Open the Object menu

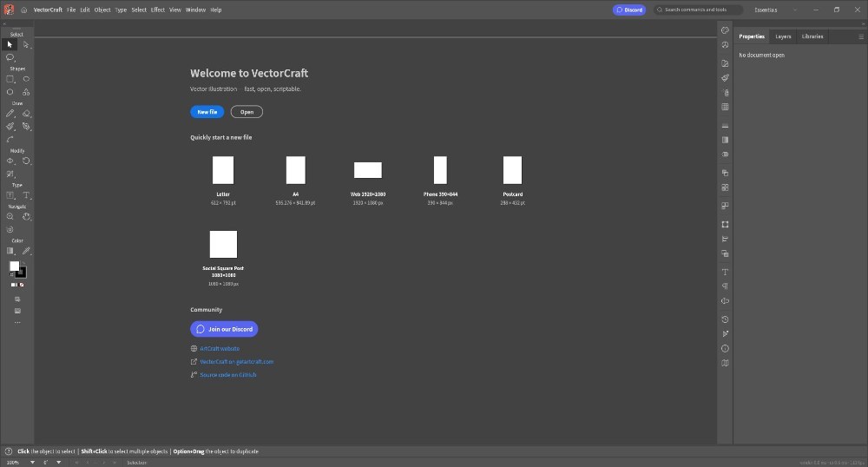pyautogui.click(x=102, y=10)
